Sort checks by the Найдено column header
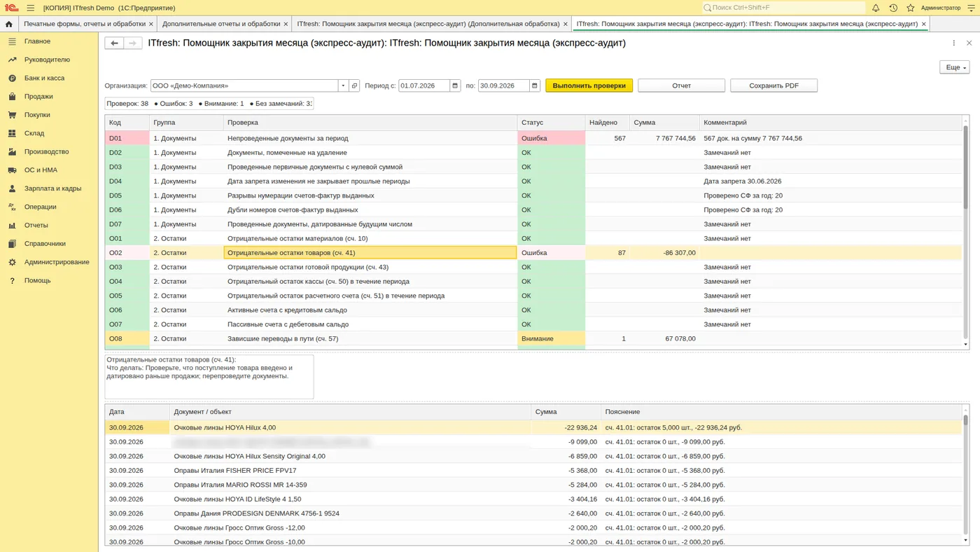 (x=607, y=123)
